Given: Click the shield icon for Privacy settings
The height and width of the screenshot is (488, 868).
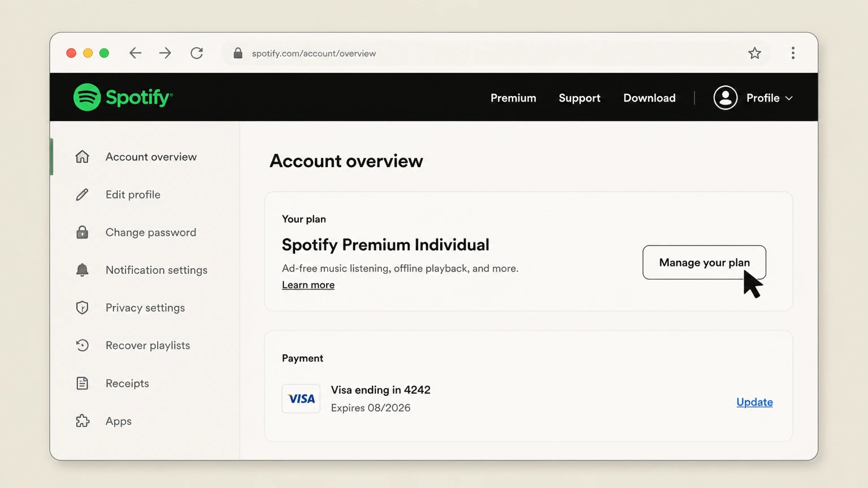Looking at the screenshot, I should point(83,308).
